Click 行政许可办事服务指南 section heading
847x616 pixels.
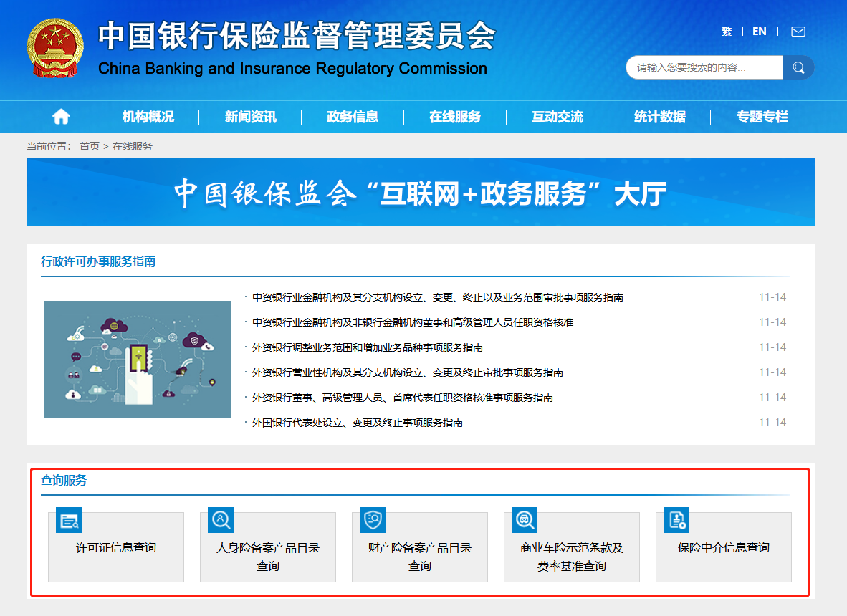(98, 262)
